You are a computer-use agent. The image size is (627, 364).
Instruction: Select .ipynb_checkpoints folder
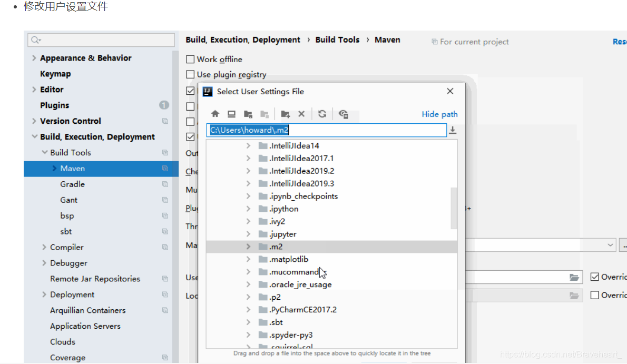(x=303, y=196)
